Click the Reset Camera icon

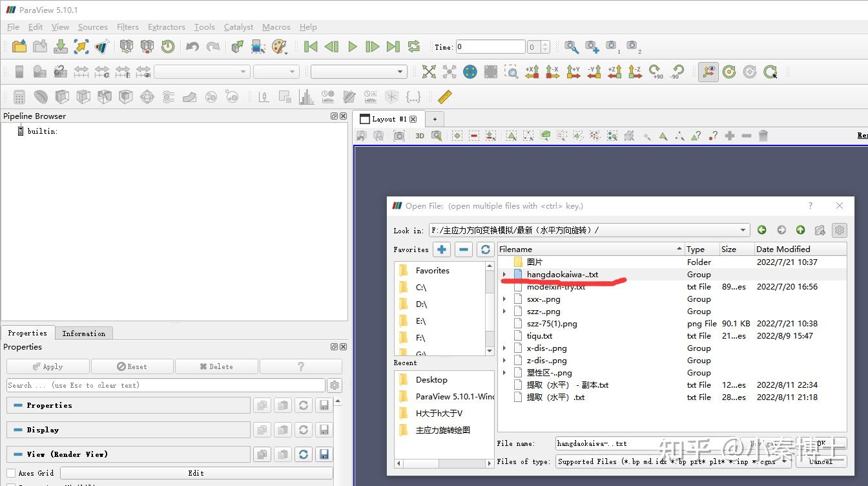pyautogui.click(x=429, y=72)
